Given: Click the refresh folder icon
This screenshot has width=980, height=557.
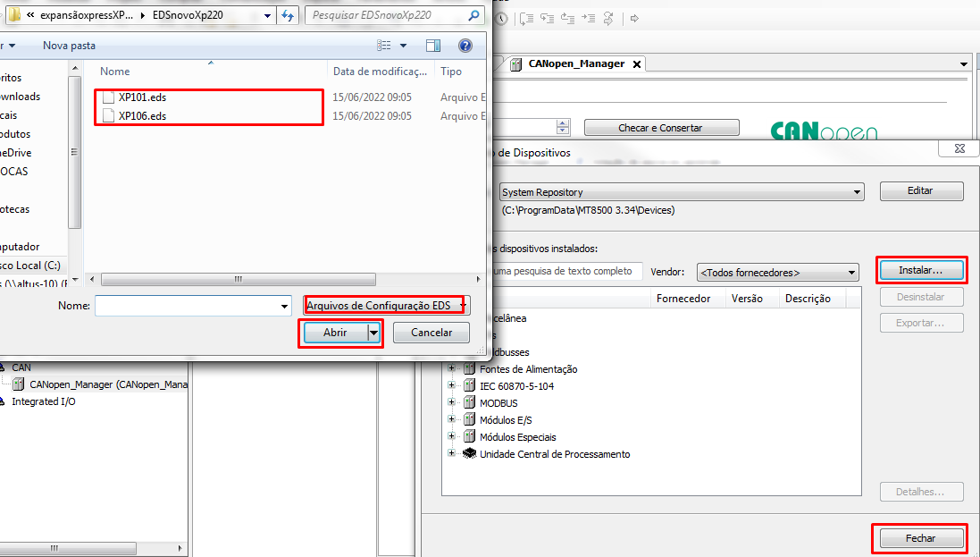Looking at the screenshot, I should (288, 15).
